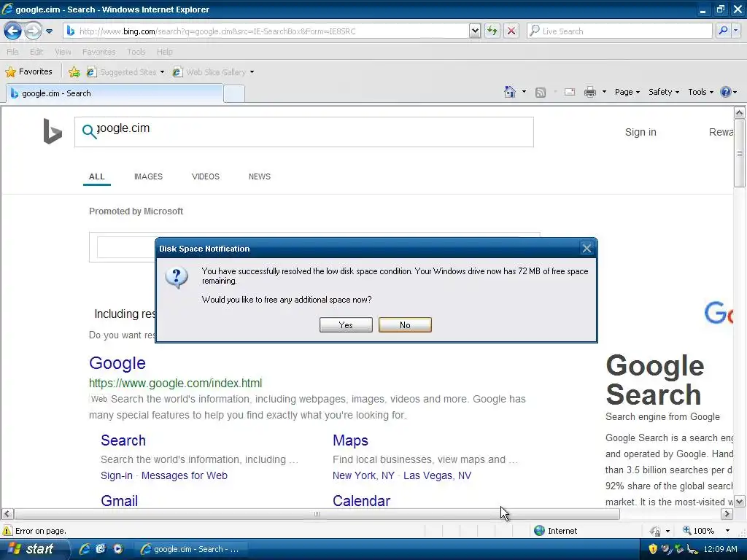Launch Internet Explorer from Quick Launch

coord(85,549)
